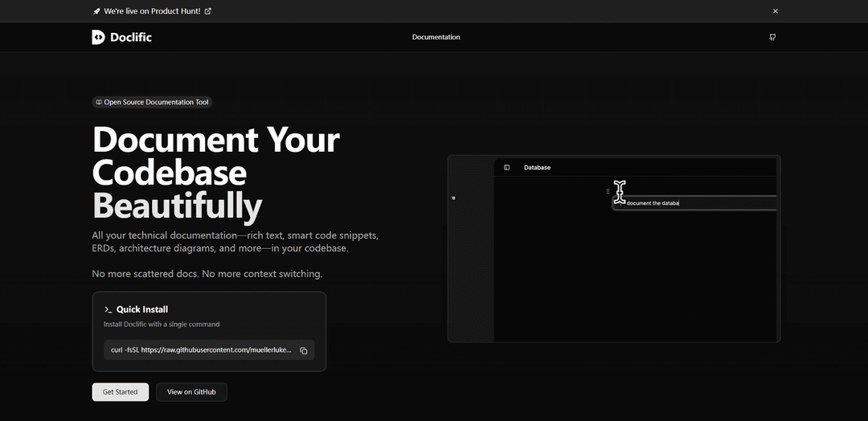Click the Quick Install heading
Screen dimensions: 868x421
142,309
